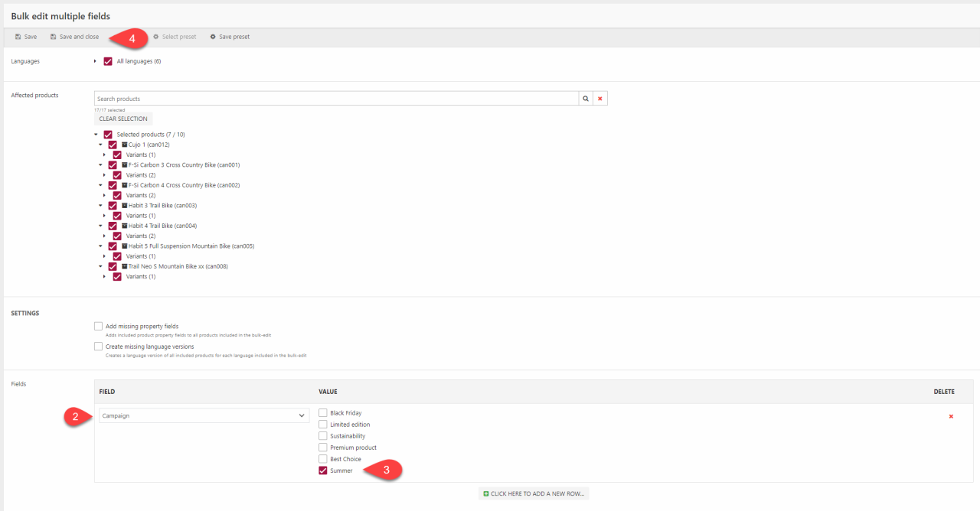
Task: Click the search magnifier icon beside product search
Action: [x=586, y=99]
